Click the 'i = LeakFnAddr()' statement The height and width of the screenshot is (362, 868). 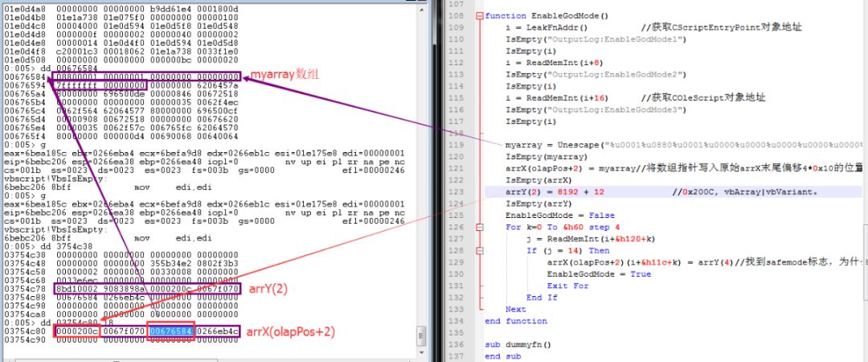[x=546, y=27]
